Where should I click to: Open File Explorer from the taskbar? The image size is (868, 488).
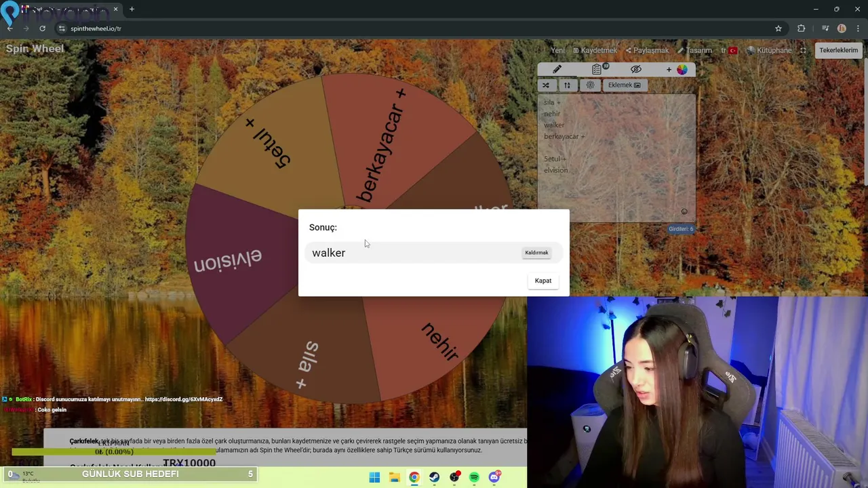coord(394,478)
